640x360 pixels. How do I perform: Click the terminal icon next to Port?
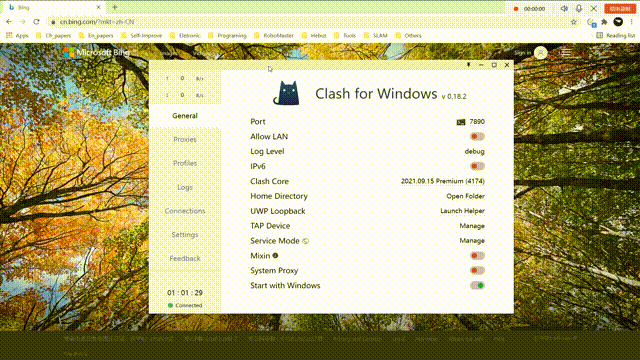pyautogui.click(x=461, y=122)
